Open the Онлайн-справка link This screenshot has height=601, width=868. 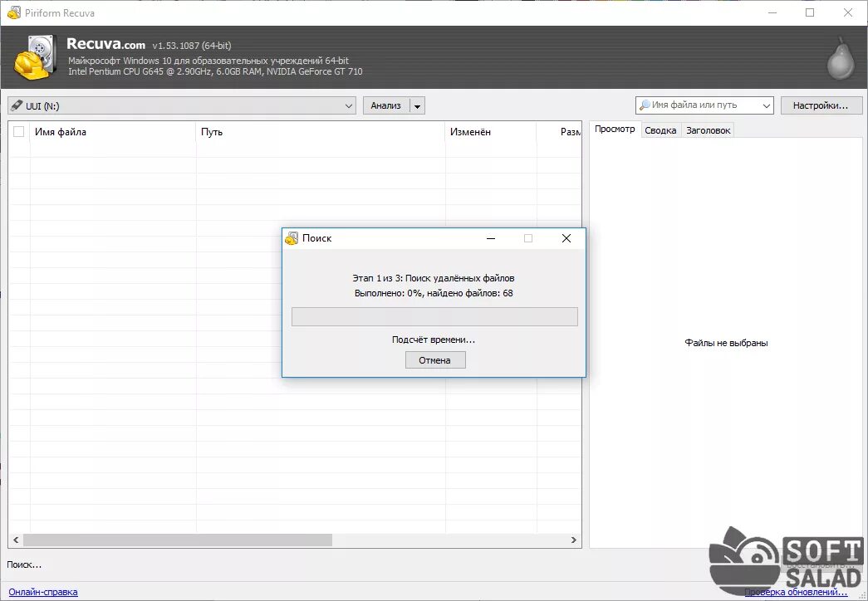(43, 592)
